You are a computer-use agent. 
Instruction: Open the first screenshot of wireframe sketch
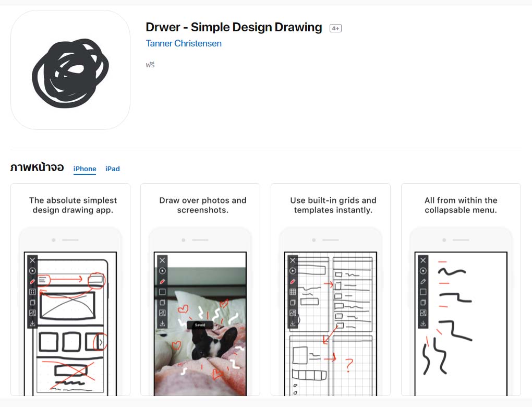pos(70,290)
